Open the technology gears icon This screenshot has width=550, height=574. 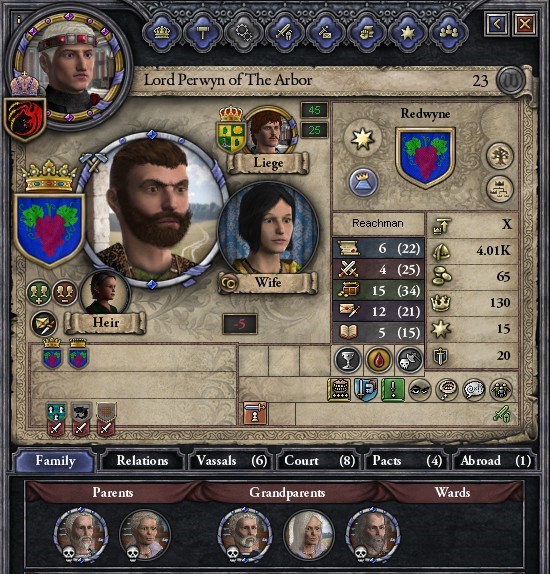244,33
